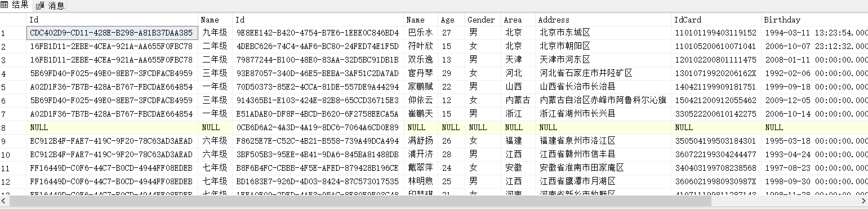
Task: Click the name cell 宦丹琴
Action: tap(420, 74)
